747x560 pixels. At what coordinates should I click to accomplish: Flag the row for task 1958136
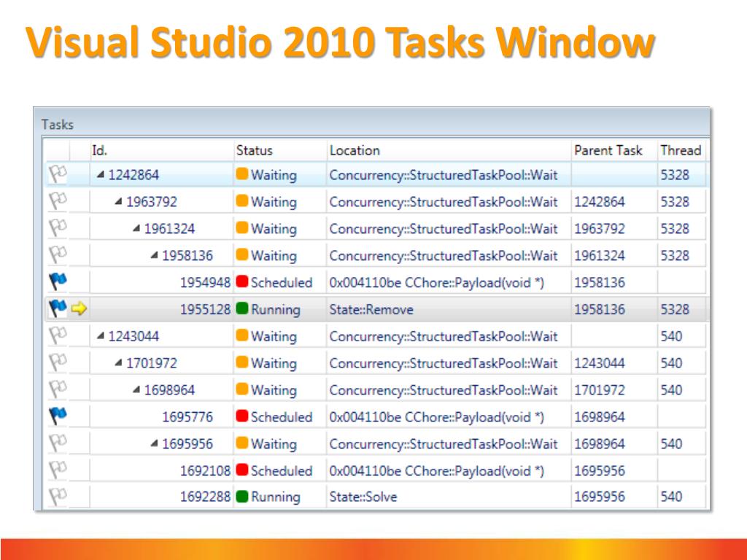click(x=58, y=255)
